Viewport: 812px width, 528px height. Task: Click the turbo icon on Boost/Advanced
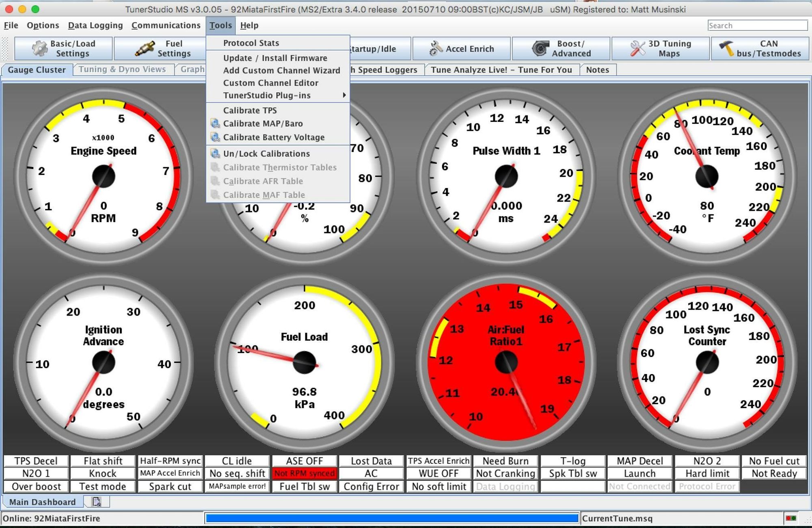[x=540, y=49]
